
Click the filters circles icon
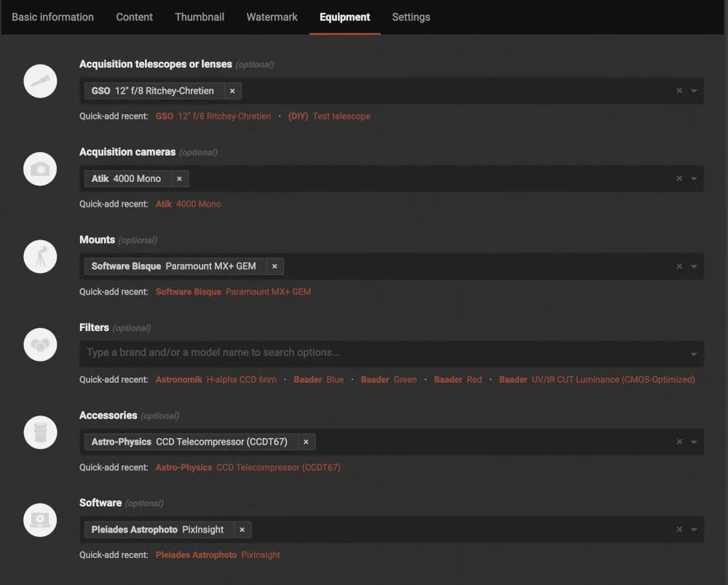(x=40, y=345)
